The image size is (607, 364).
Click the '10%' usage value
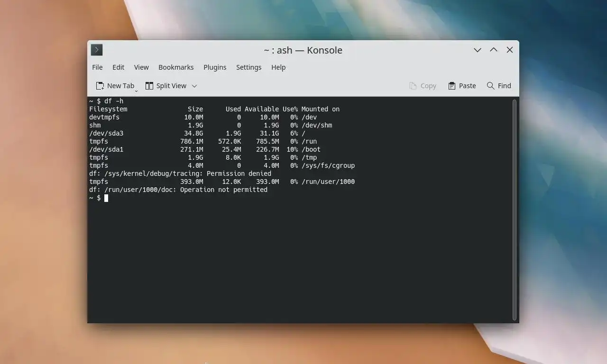(x=292, y=149)
